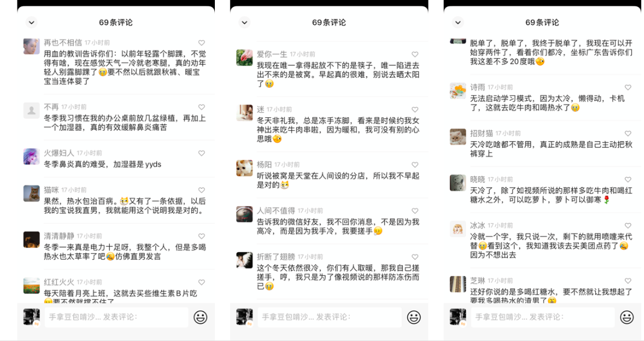The image size is (644, 341).
Task: Collapse the middle comments panel with the chevron
Action: coord(245,22)
